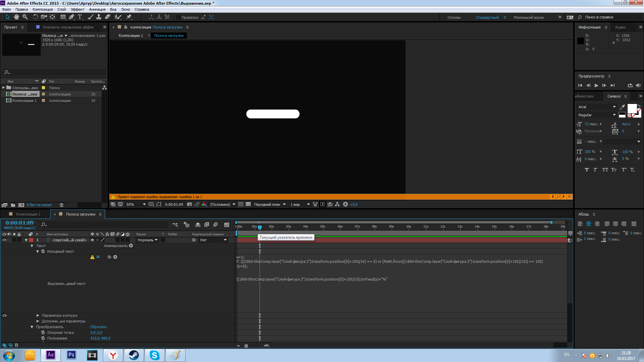Click the snapshot camera icon
Image resolution: width=644 pixels, height=362 pixels.
[190, 204]
